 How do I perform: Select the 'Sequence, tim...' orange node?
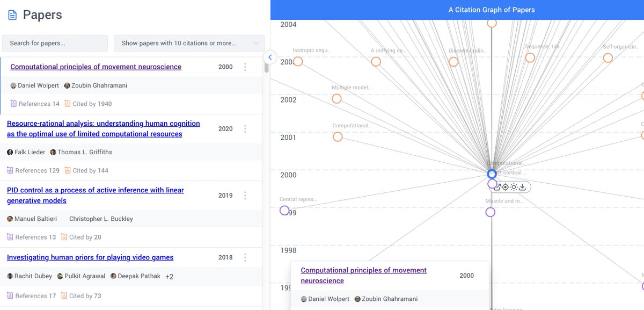tap(530, 57)
